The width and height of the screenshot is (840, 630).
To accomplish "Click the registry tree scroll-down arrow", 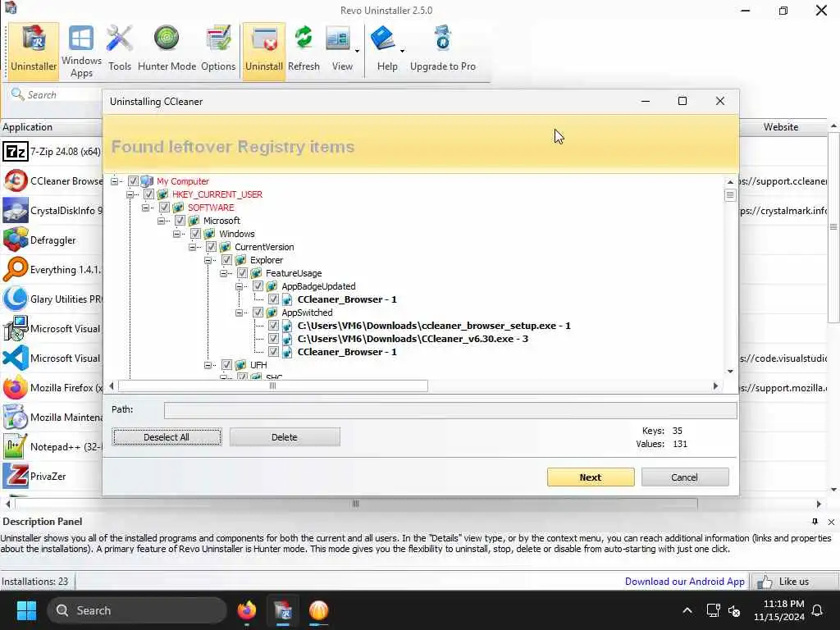I will pos(730,372).
